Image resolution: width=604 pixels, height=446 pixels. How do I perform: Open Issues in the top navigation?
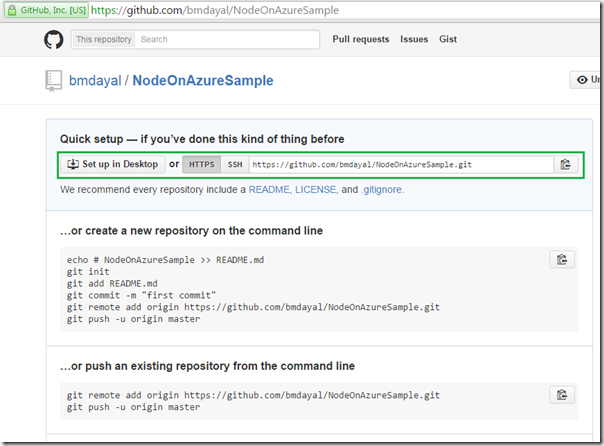414,39
